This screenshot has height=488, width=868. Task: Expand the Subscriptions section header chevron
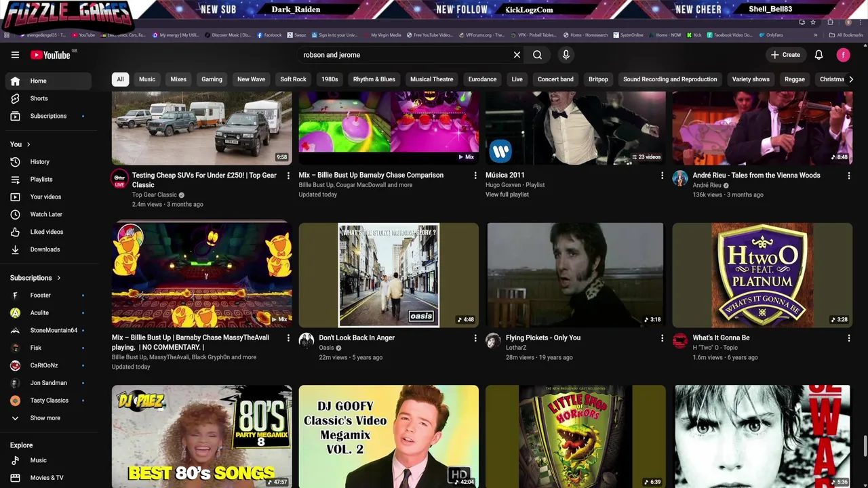58,278
